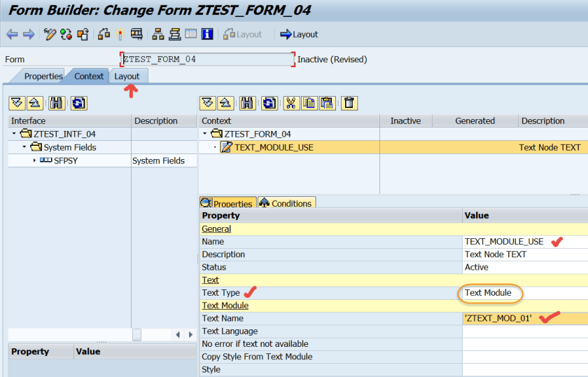Collapse the ZTEST_FORM_04 context node
The height and width of the screenshot is (377, 588).
click(205, 134)
